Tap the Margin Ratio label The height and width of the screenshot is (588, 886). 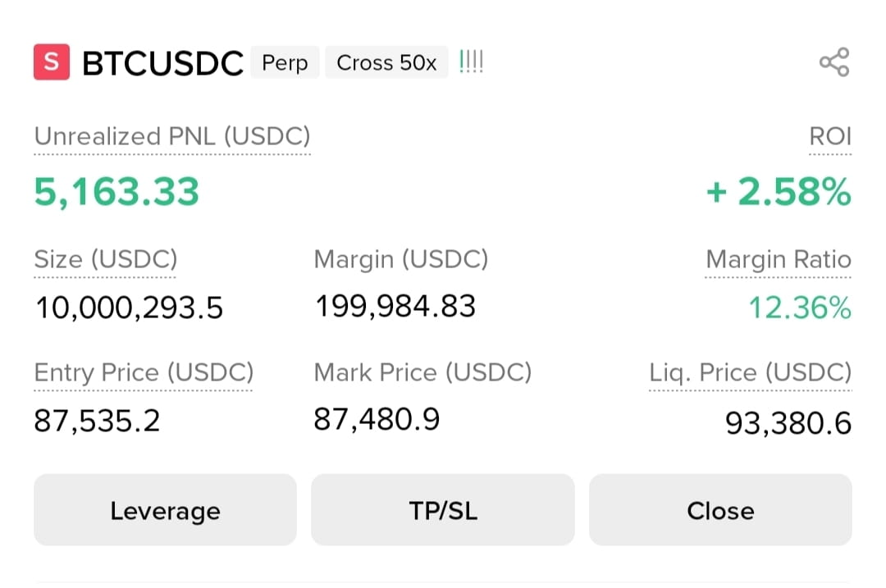778,260
